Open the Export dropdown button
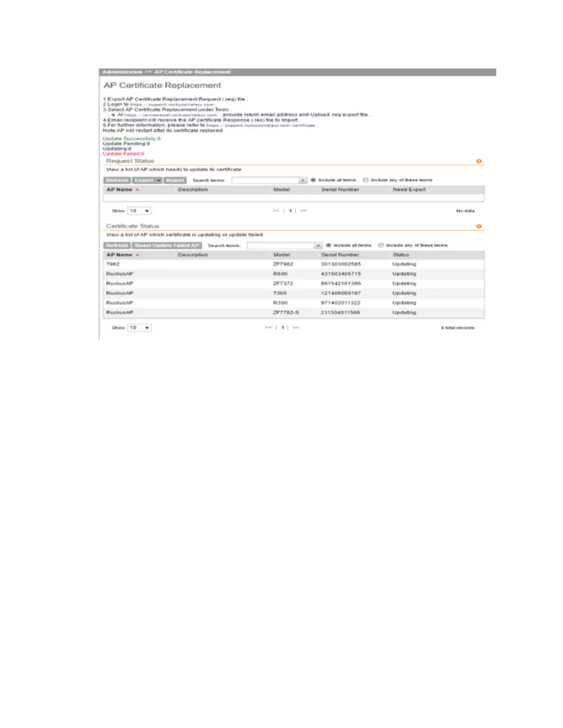The height and width of the screenshot is (728, 563). 147,180
